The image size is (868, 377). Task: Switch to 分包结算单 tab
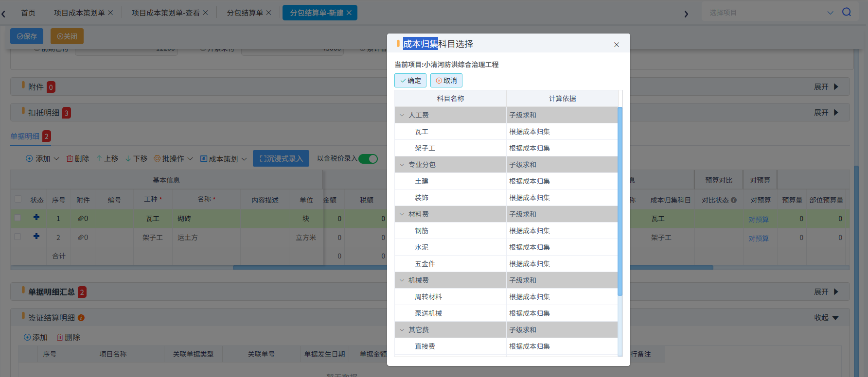[x=245, y=13]
